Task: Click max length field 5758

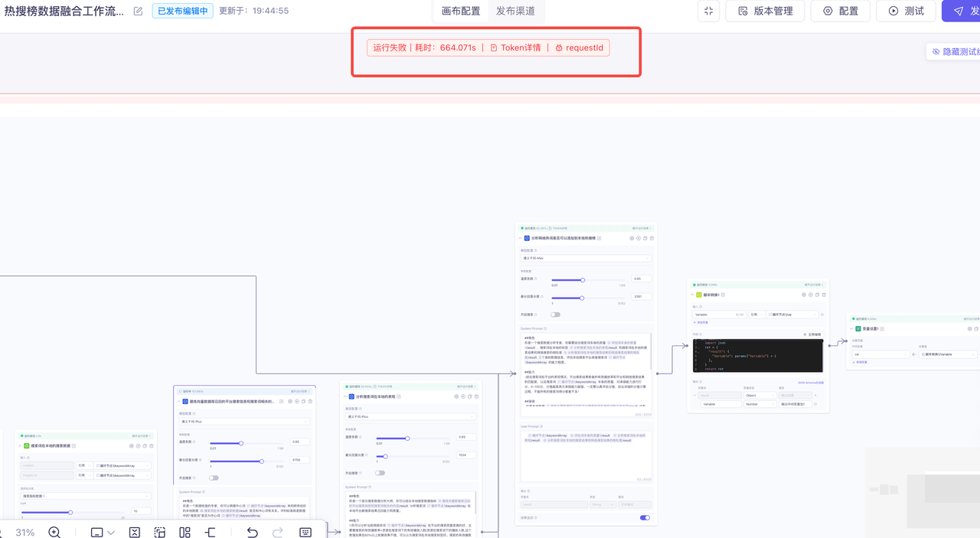Action: pos(300,460)
